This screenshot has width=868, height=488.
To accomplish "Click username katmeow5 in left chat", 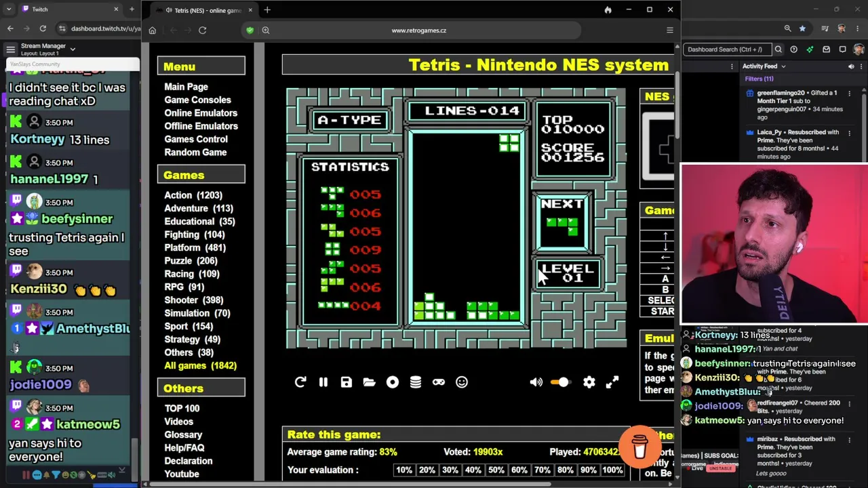I will (x=88, y=424).
